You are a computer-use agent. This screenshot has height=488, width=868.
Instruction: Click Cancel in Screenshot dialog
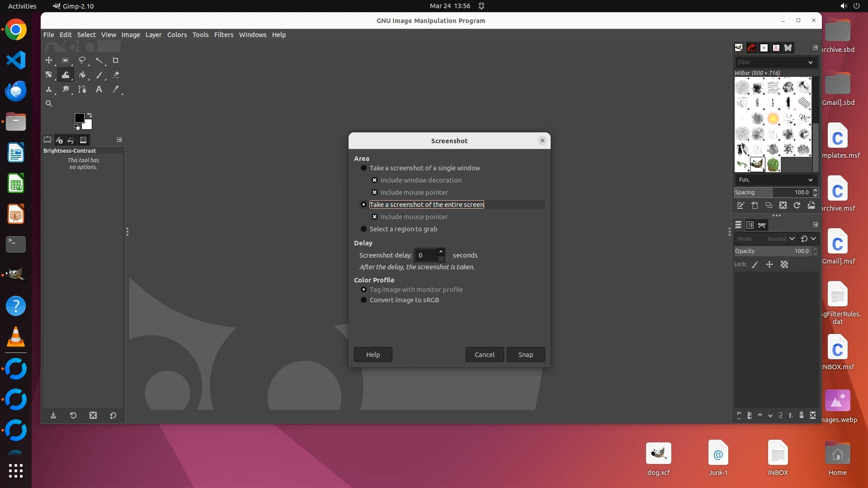click(x=484, y=355)
